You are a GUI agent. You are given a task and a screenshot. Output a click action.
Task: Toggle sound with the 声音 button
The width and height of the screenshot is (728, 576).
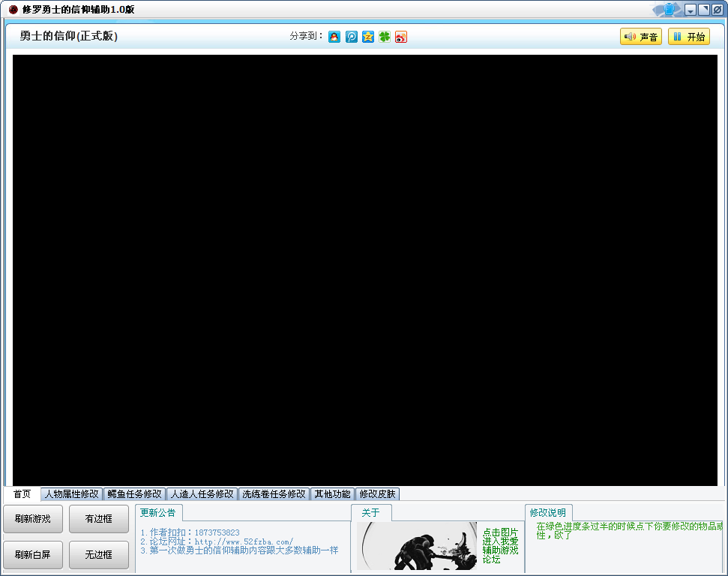[641, 37]
